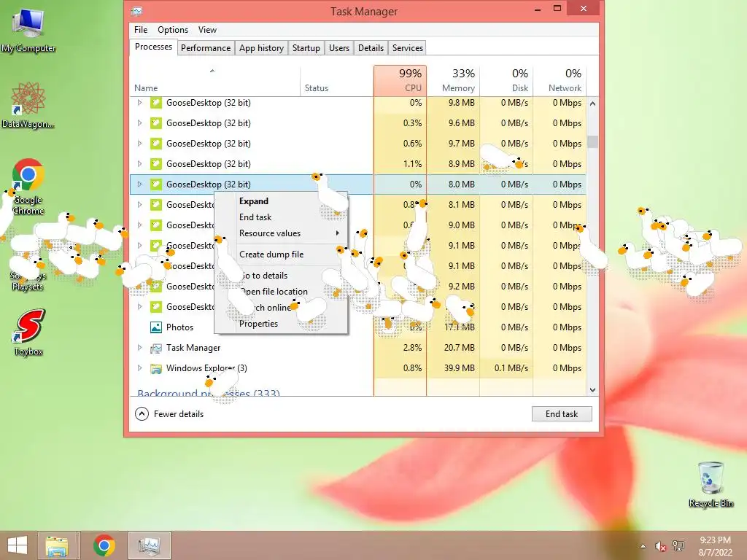The width and height of the screenshot is (747, 560).
Task: Expand the selected GooseDesktop row with 8.0 MB
Action: [139, 184]
